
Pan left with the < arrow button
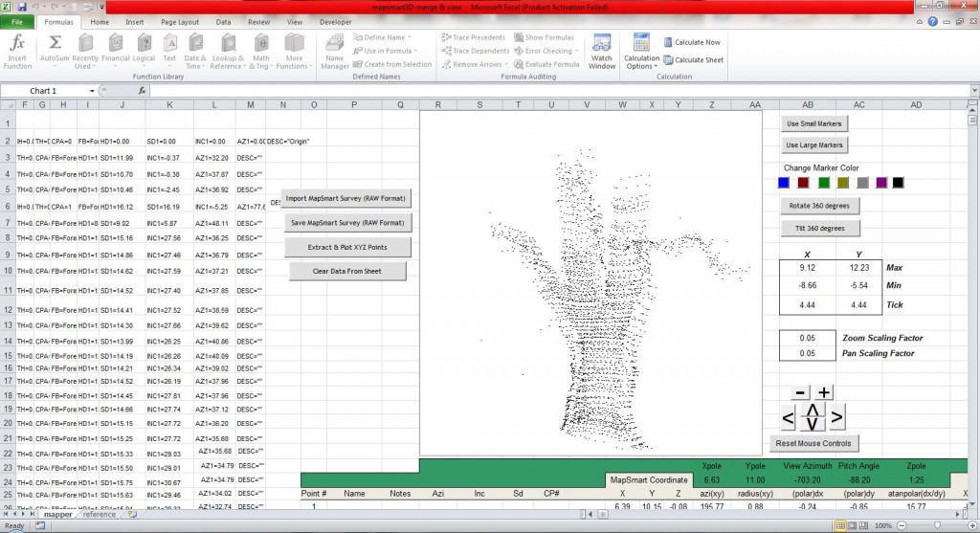(x=788, y=417)
